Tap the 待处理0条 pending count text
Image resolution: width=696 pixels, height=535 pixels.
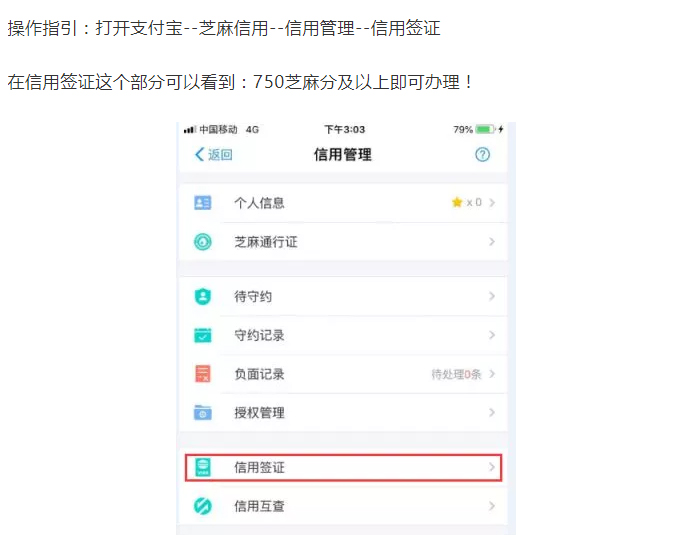pos(456,374)
